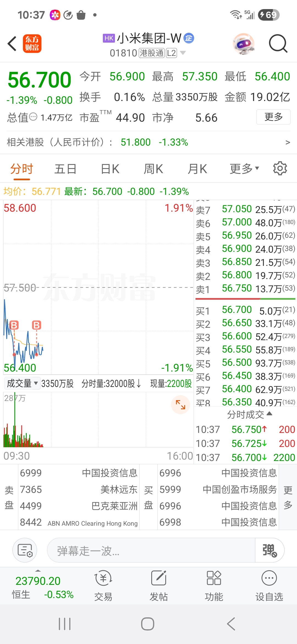Switch to the 日K tab
The height and width of the screenshot is (644, 297).
pyautogui.click(x=110, y=169)
